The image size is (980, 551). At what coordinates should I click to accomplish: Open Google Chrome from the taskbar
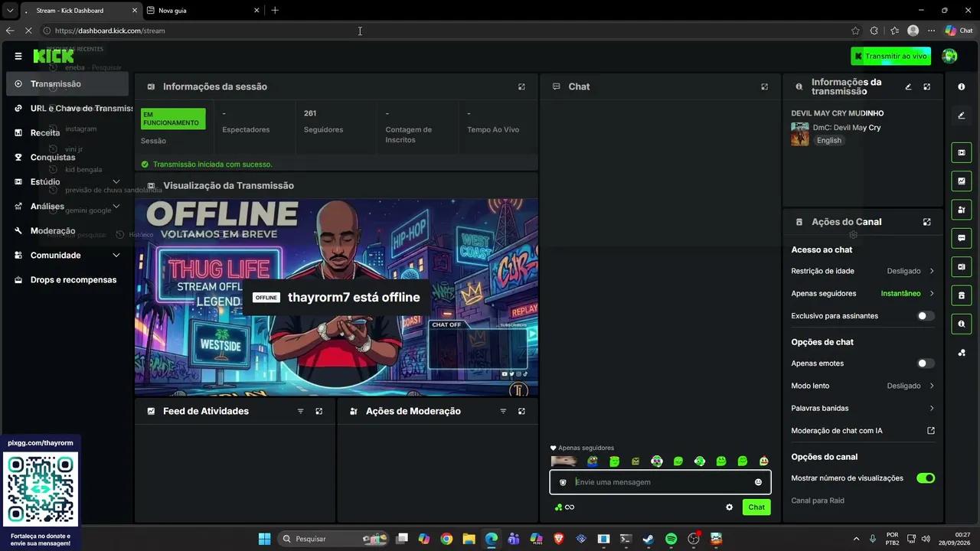pyautogui.click(x=446, y=539)
